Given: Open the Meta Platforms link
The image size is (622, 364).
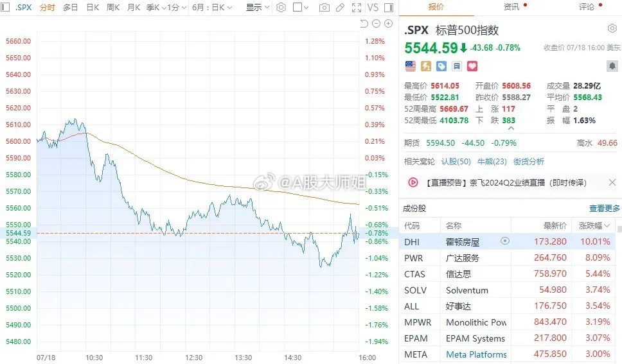Looking at the screenshot, I should tap(476, 354).
